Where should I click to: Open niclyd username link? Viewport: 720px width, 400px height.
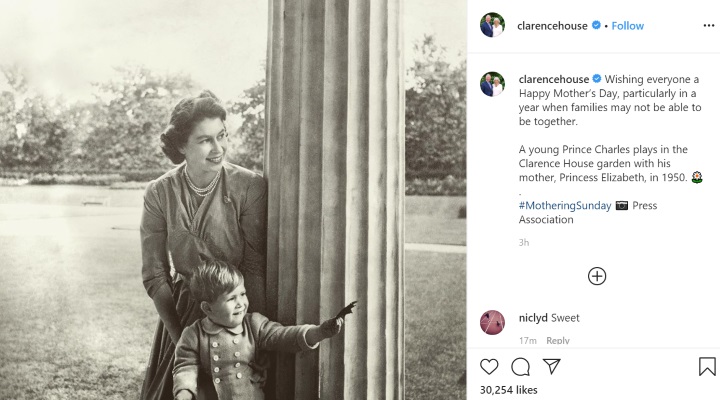533,318
